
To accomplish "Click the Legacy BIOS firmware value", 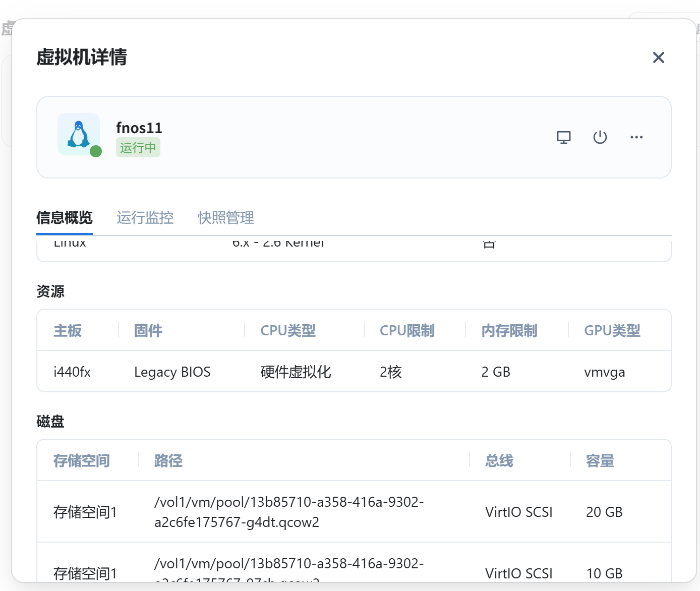I will [172, 372].
